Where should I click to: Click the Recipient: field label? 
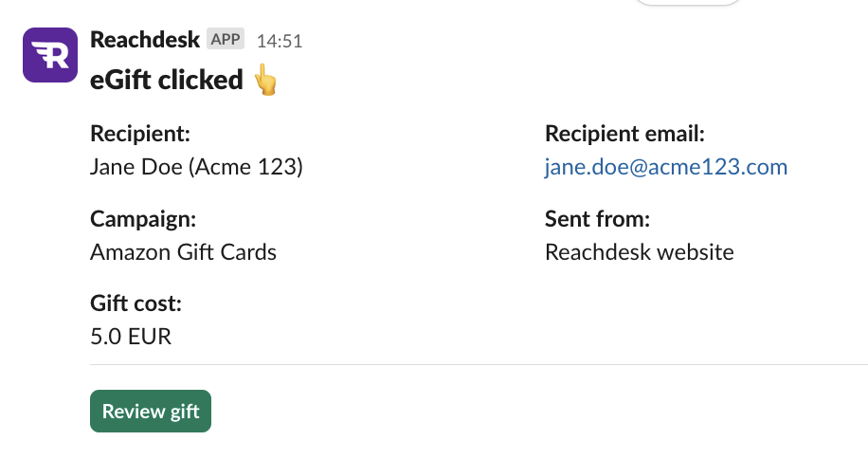pyautogui.click(x=140, y=134)
